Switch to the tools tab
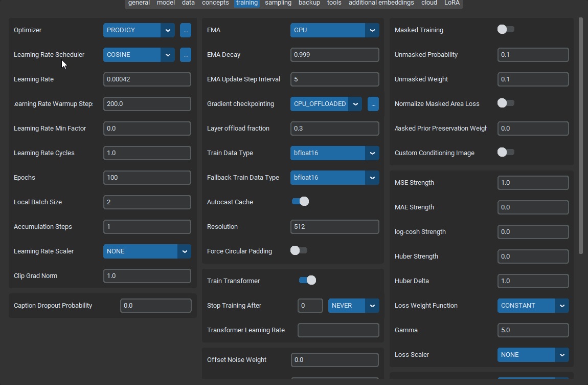 pos(334,3)
